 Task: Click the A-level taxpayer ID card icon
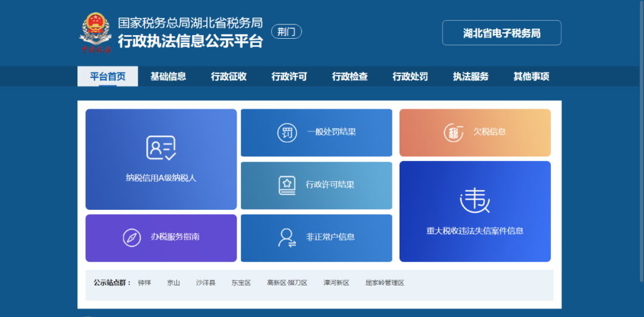click(161, 148)
